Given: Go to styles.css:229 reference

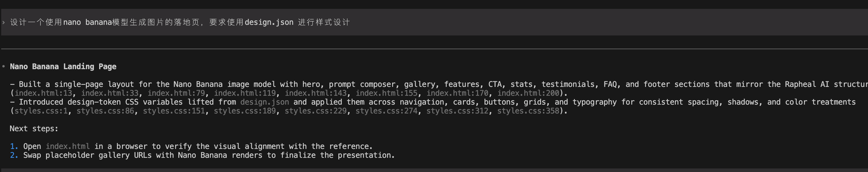Looking at the screenshot, I should [315, 111].
